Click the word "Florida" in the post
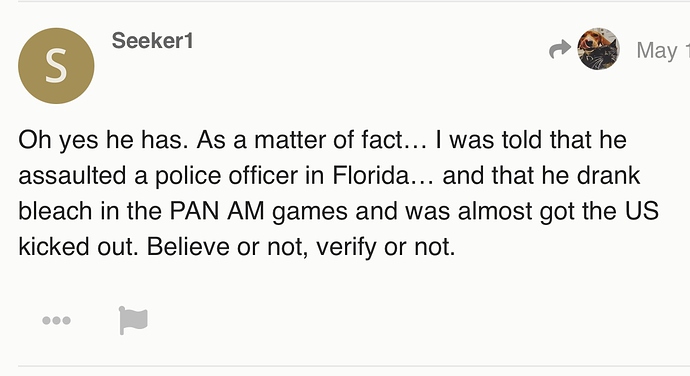Image resolution: width=690 pixels, height=376 pixels. coord(371,175)
